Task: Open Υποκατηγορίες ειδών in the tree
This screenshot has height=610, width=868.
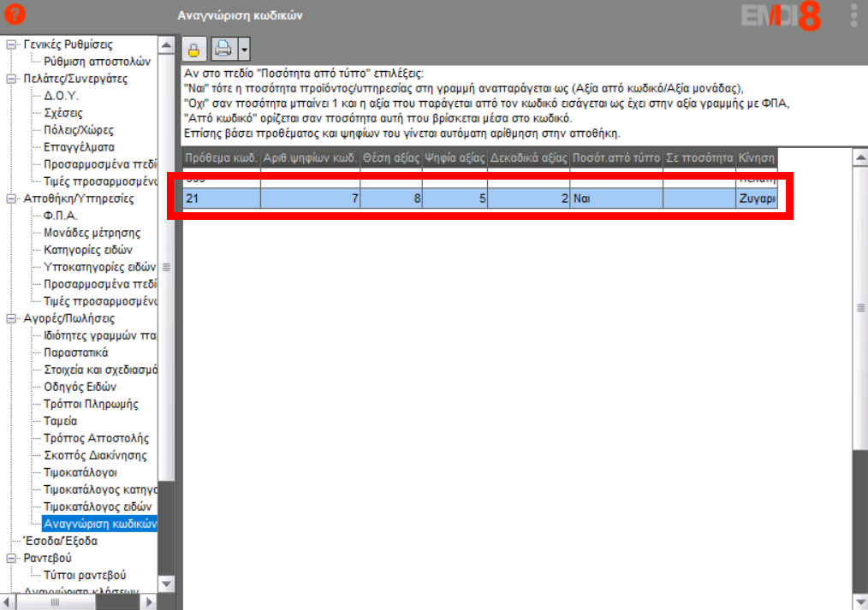Action: coord(100,267)
